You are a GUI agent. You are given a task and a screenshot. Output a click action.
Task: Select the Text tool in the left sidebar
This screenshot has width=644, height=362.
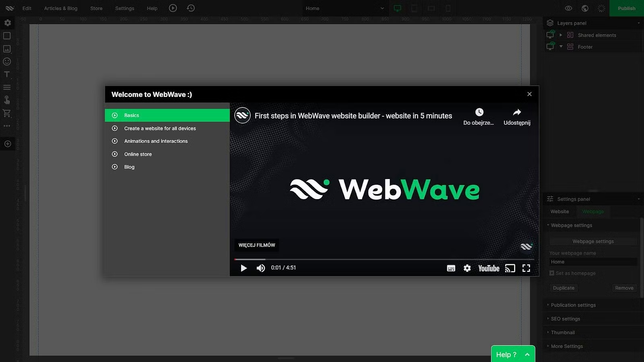[7, 74]
